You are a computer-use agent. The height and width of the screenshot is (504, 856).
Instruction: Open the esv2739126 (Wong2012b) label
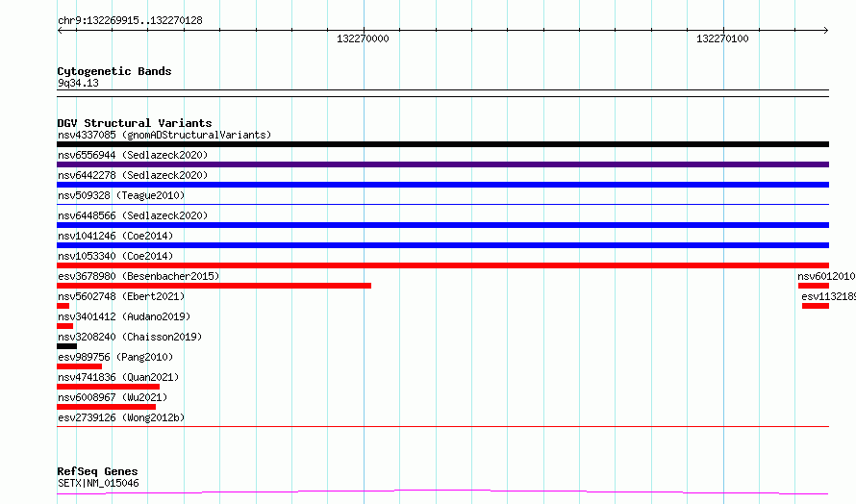click(121, 417)
